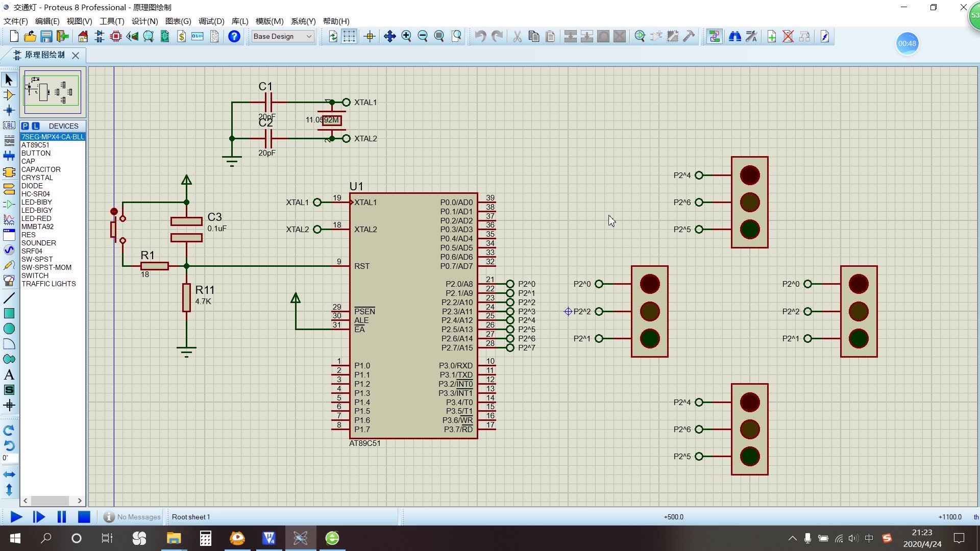Open Calculator from taskbar
The width and height of the screenshot is (980, 551).
click(206, 538)
